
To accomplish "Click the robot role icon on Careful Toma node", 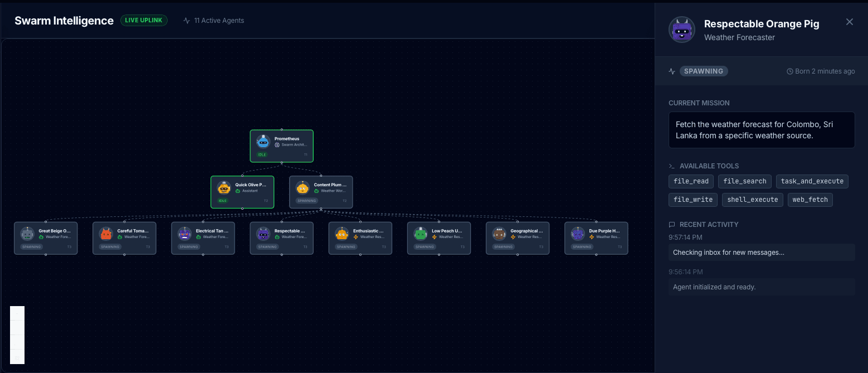I will click(120, 237).
